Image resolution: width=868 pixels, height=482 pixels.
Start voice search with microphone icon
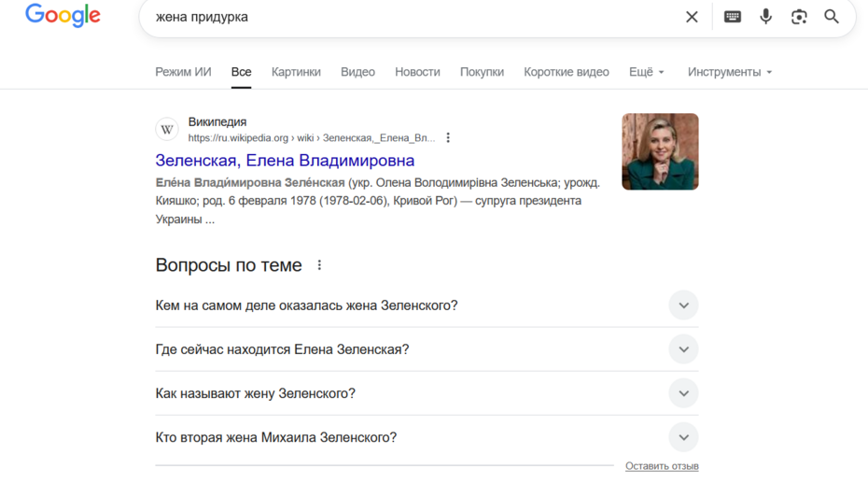click(x=765, y=17)
